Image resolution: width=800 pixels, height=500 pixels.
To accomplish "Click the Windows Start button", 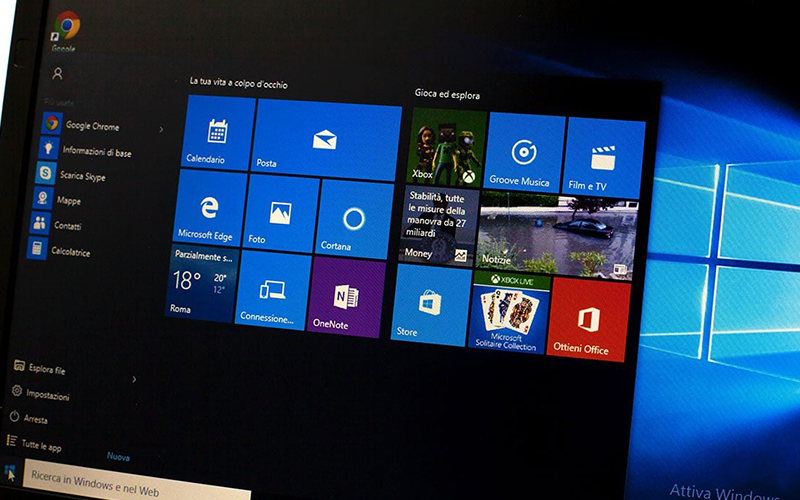I will [10, 472].
